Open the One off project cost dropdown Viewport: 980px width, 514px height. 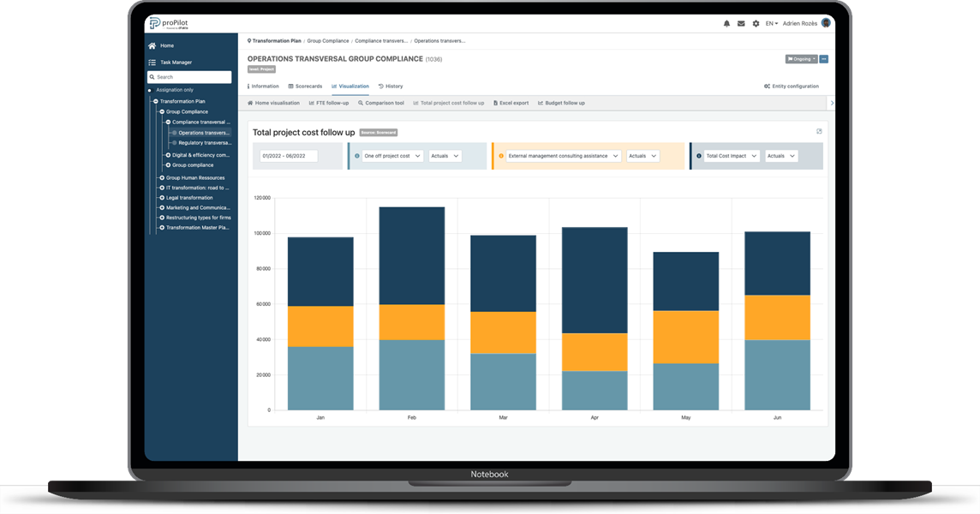click(x=392, y=156)
